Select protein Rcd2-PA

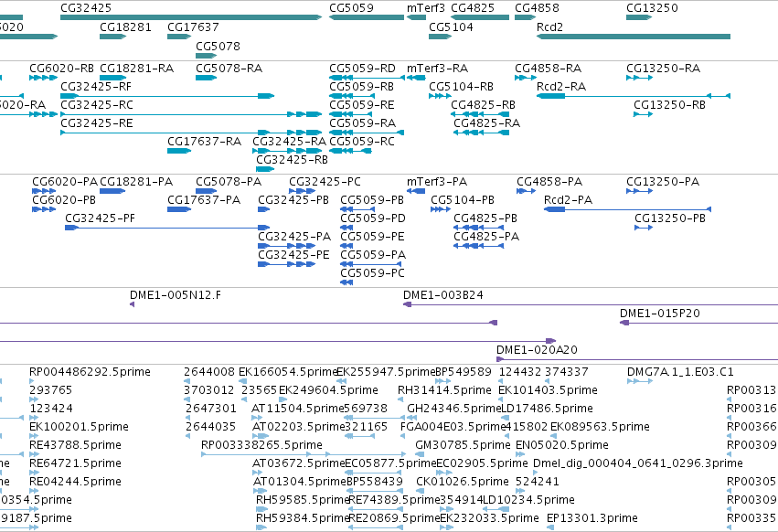[x=628, y=209]
